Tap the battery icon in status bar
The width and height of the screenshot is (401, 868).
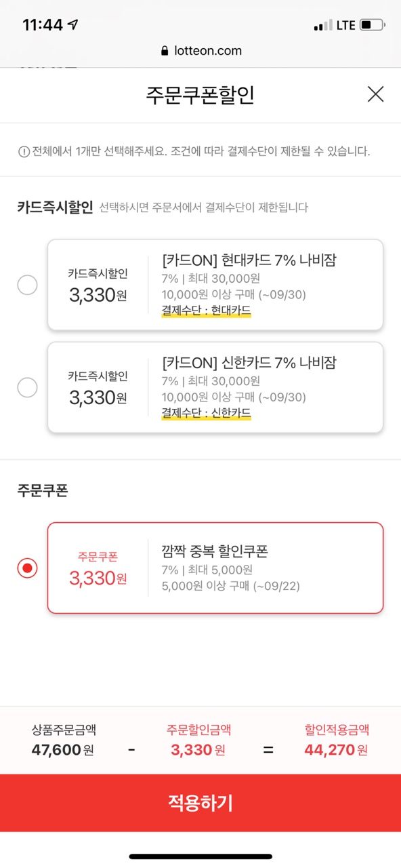[372, 25]
